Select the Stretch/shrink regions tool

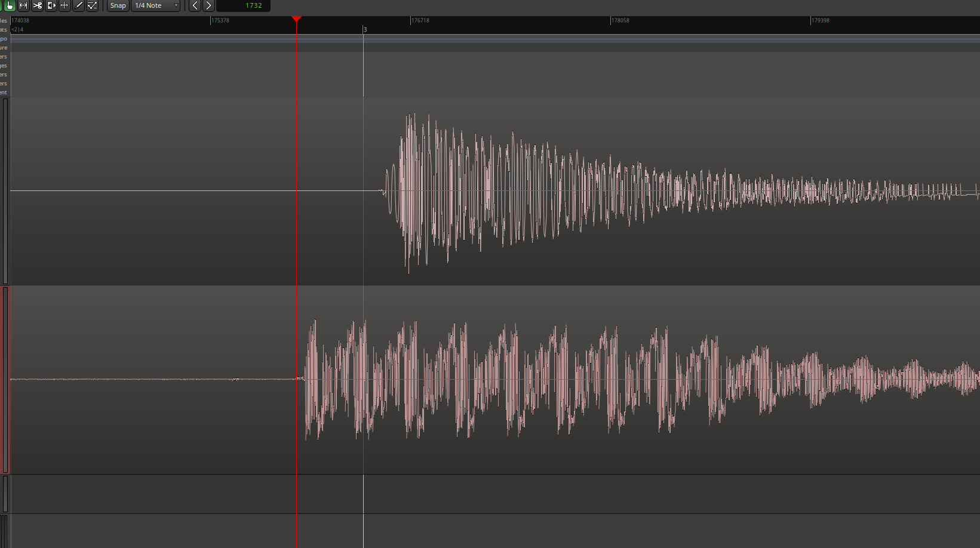[x=64, y=5]
